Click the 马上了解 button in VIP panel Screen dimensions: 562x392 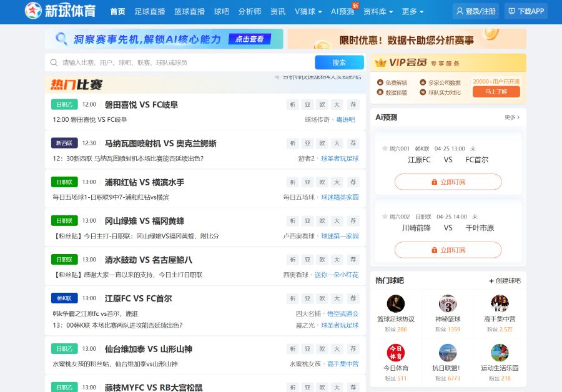tap(496, 92)
